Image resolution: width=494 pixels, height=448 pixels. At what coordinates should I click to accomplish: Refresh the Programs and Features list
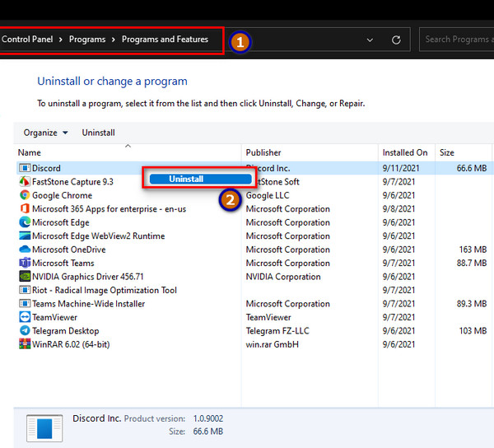pos(396,40)
